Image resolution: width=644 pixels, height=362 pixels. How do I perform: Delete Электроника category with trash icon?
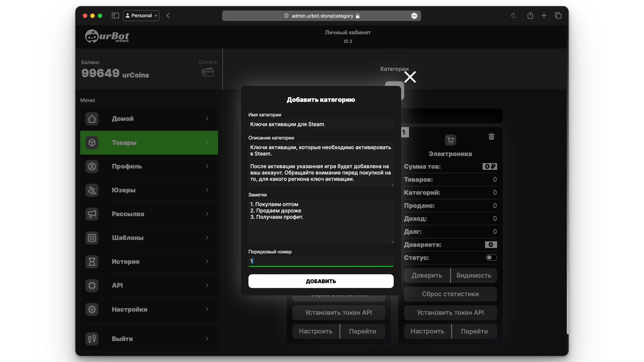[491, 137]
